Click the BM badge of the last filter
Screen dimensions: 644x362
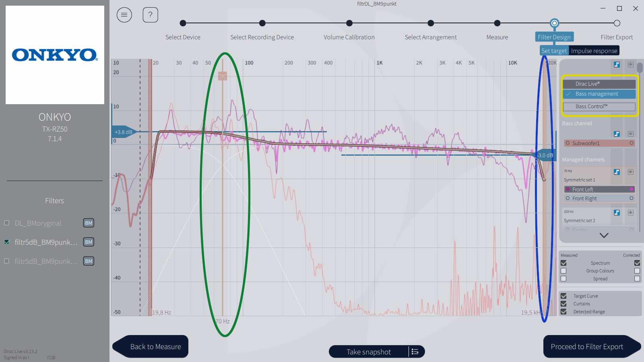click(x=89, y=261)
